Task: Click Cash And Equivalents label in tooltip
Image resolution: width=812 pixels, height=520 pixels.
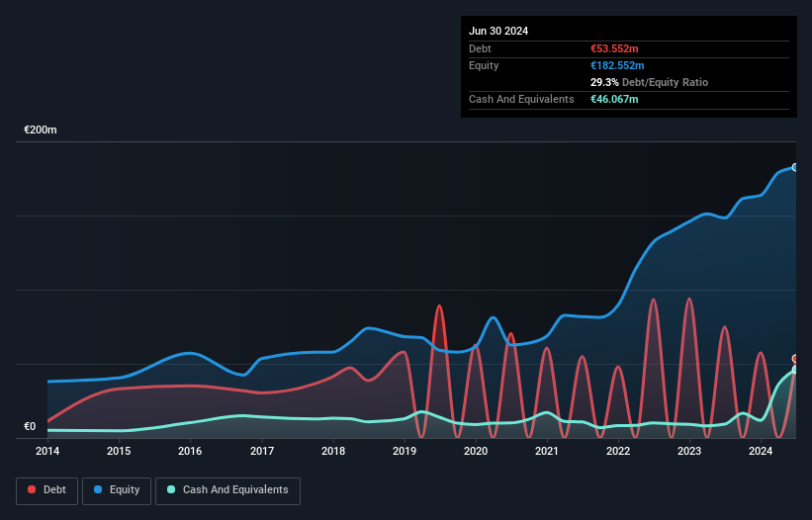Action: [521, 99]
